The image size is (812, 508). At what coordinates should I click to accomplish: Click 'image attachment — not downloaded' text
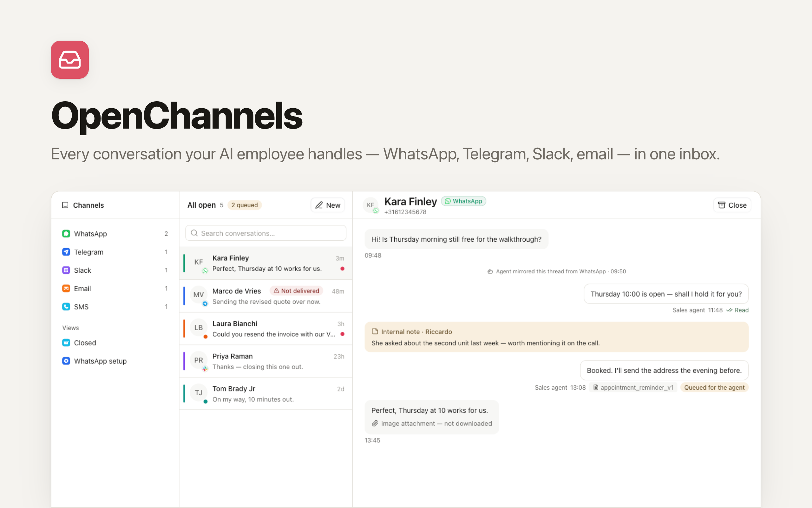[436, 423]
